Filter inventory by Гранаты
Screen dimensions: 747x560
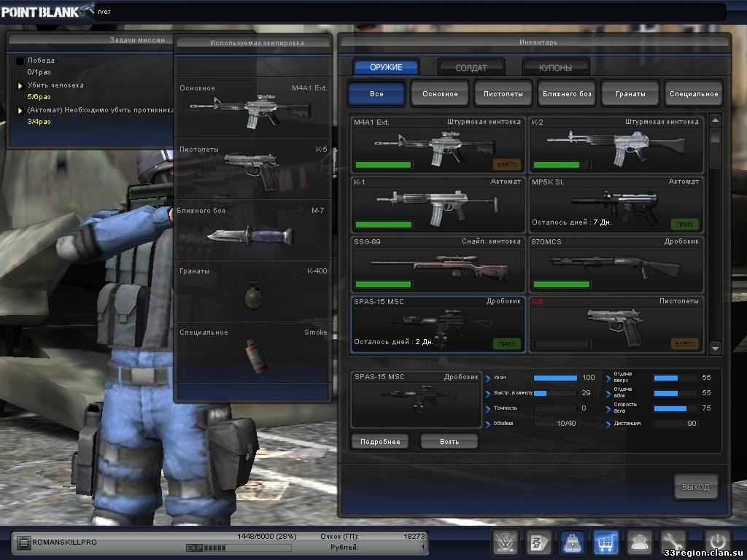tap(630, 93)
